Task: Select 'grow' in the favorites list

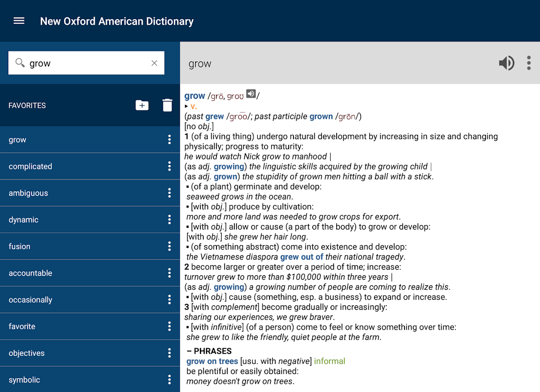Action: tap(90, 140)
